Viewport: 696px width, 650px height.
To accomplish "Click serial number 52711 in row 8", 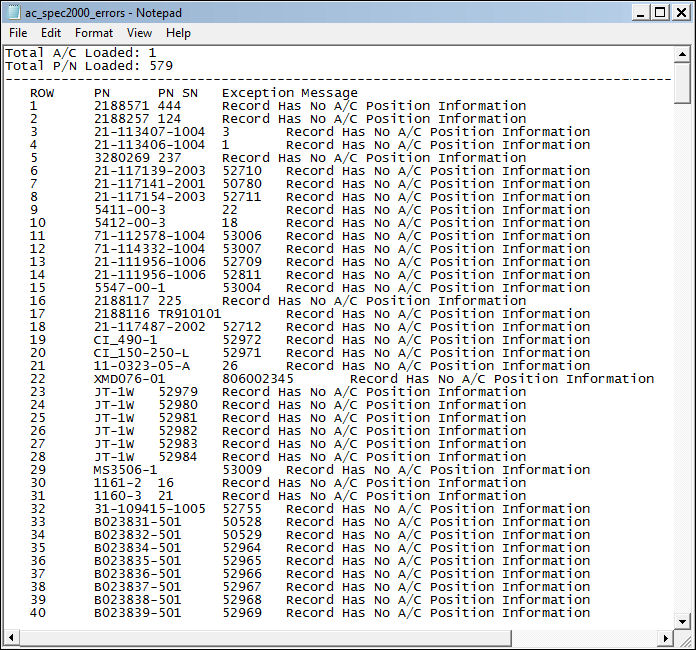I will [x=242, y=197].
